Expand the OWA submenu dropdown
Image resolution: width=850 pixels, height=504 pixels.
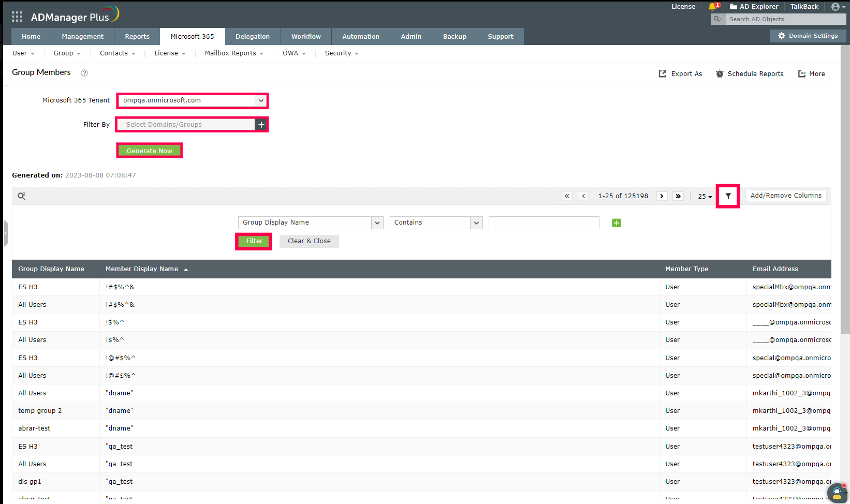[x=295, y=53]
